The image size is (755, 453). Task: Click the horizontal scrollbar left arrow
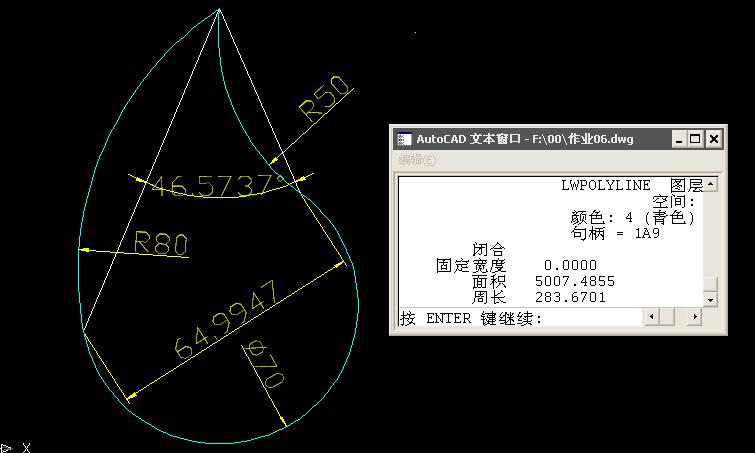coord(651,317)
